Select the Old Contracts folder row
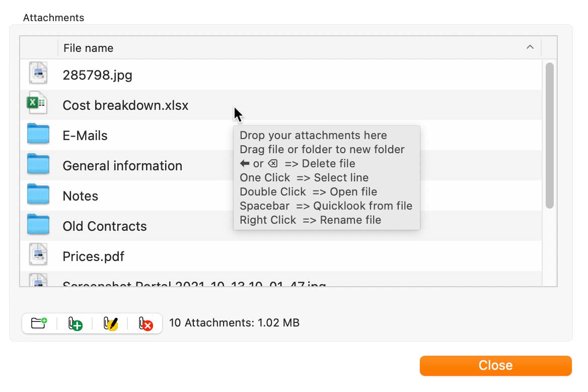Screen dimensions: 588x392 pos(281,226)
